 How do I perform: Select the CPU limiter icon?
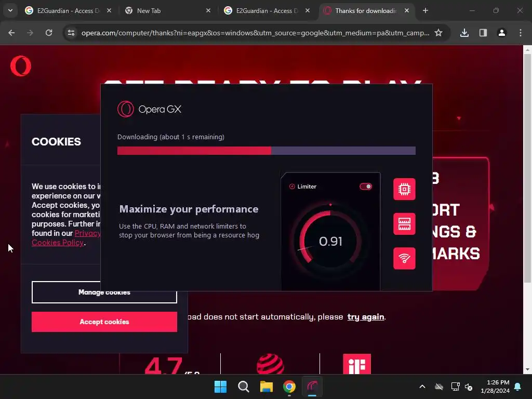click(x=404, y=189)
